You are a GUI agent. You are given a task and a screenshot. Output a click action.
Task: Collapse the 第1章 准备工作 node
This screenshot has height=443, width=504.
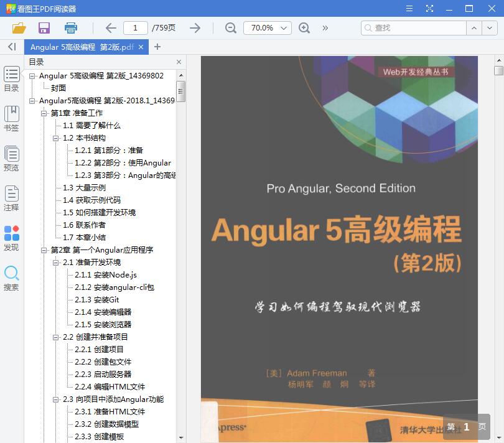[x=44, y=113]
